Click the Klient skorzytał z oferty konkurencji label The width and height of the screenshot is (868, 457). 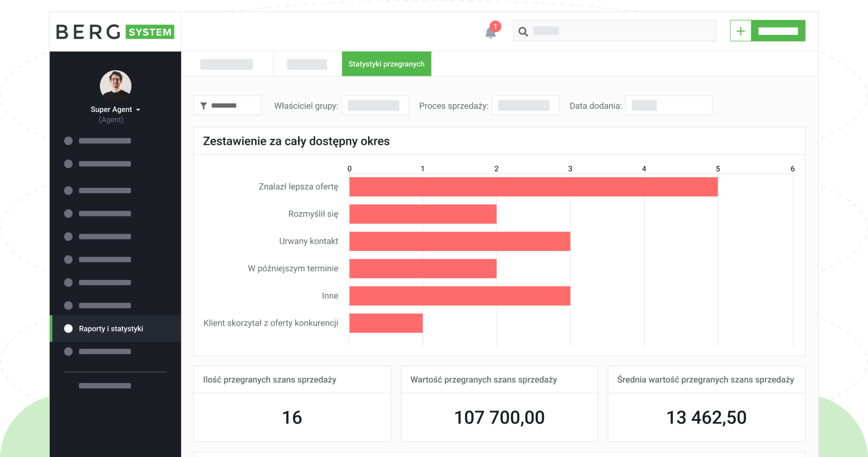click(271, 323)
